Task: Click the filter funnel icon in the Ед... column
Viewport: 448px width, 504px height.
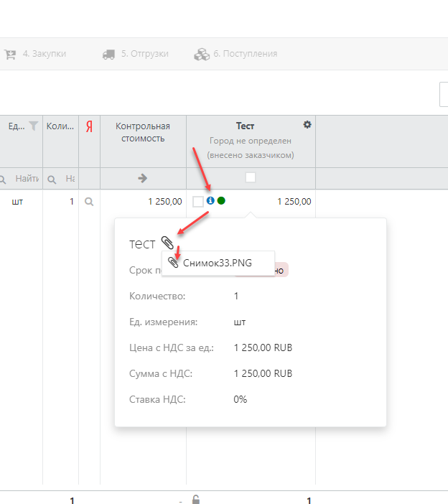Action: [x=33, y=126]
